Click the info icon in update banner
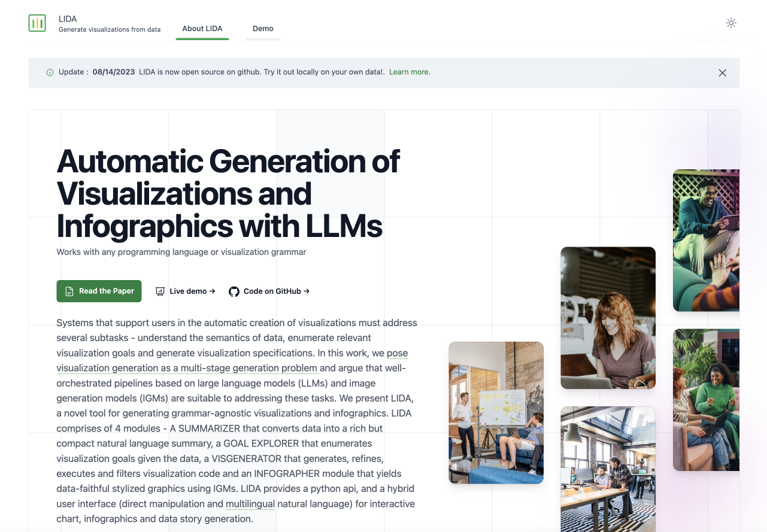 point(50,72)
